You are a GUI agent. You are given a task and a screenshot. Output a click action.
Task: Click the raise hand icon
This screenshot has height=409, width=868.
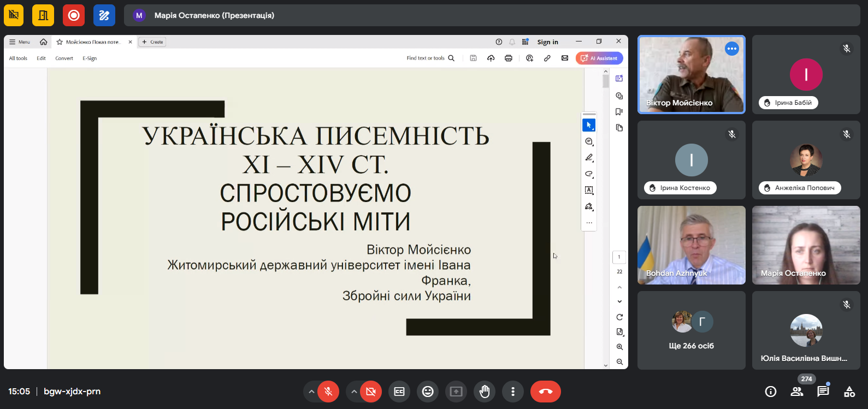pos(485,392)
